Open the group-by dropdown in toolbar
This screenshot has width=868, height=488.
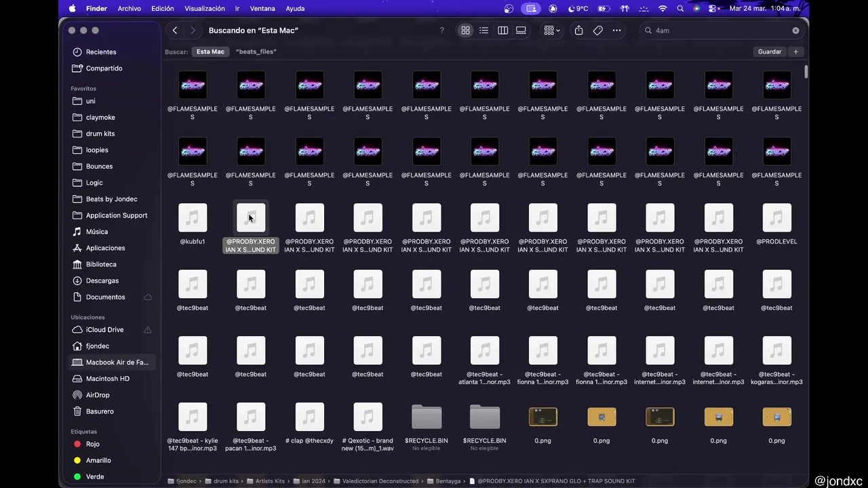[551, 30]
